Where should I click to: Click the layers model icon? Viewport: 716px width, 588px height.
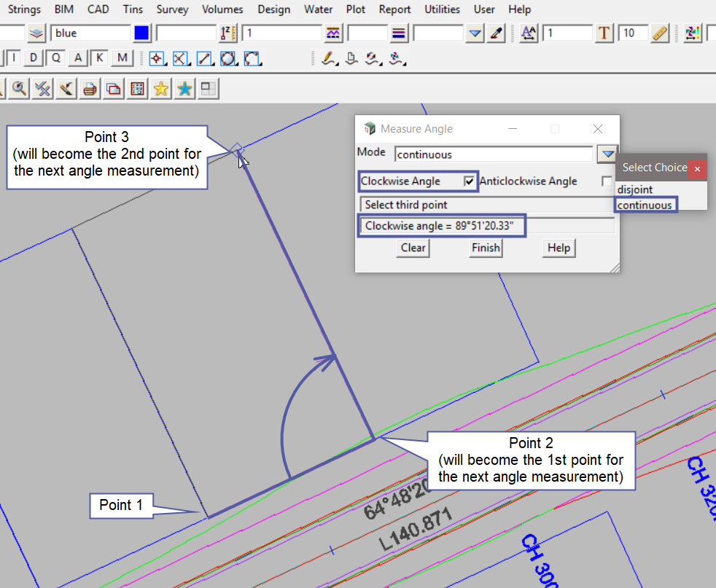36,34
